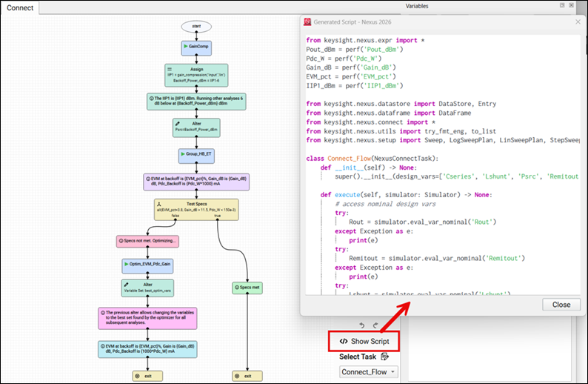Click the keysight.nexus.dataframe import line
The image size is (588, 384).
(x=388, y=113)
